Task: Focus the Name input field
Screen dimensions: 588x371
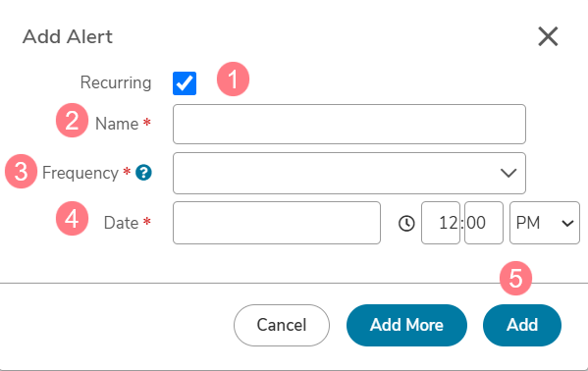Action: click(x=349, y=125)
